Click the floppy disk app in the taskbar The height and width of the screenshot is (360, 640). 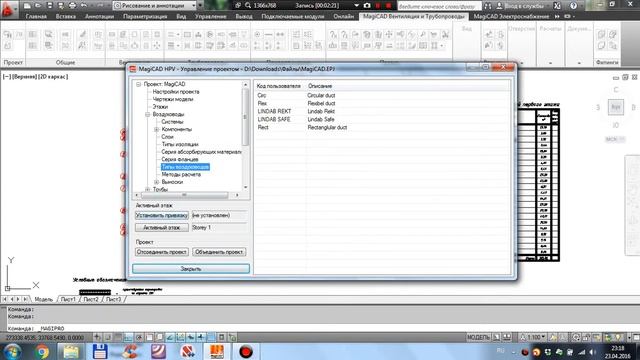pyautogui.click(x=100, y=351)
